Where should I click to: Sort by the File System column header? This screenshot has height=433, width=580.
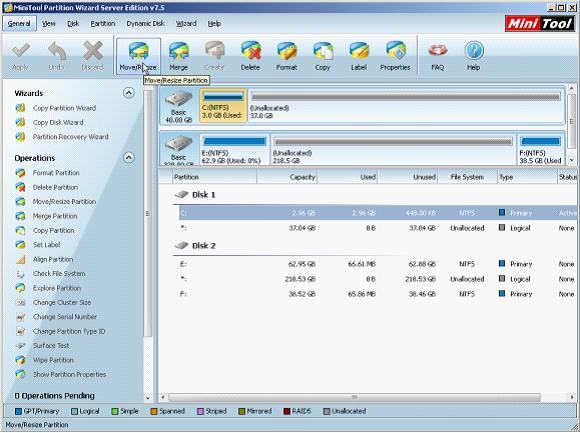[468, 177]
